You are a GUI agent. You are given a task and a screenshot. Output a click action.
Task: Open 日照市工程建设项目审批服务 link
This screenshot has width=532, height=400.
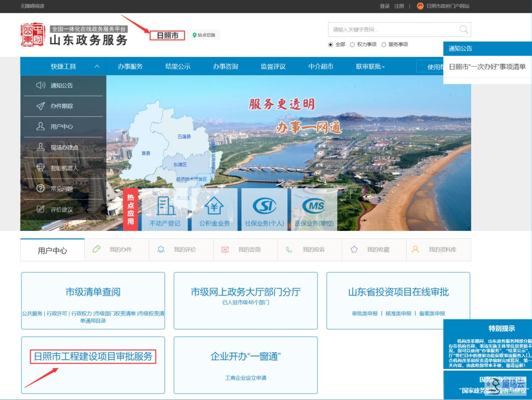(x=93, y=356)
